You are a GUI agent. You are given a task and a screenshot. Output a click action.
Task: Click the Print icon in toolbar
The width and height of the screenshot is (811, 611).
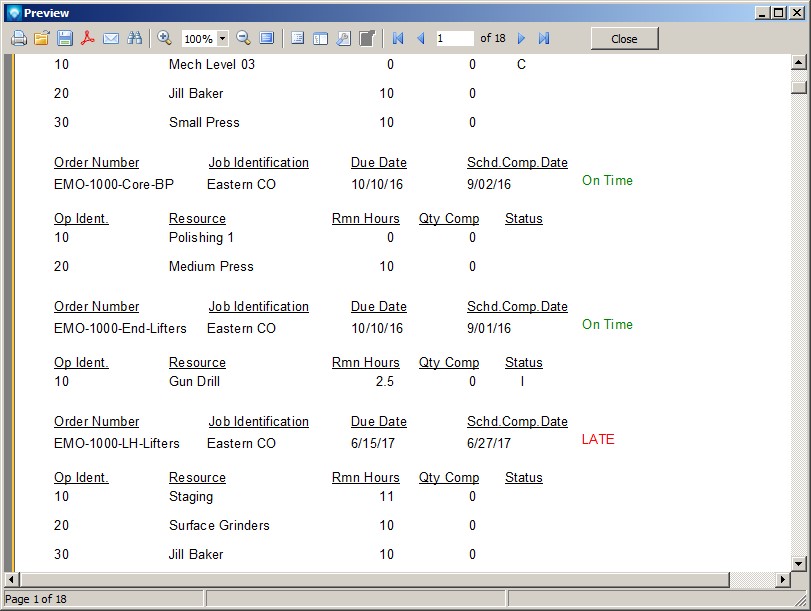(18, 38)
